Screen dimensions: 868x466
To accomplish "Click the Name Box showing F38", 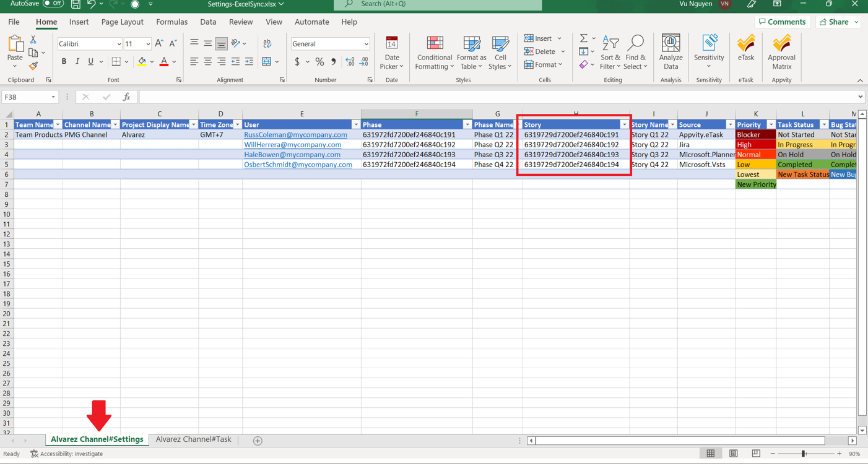I will pyautogui.click(x=25, y=97).
